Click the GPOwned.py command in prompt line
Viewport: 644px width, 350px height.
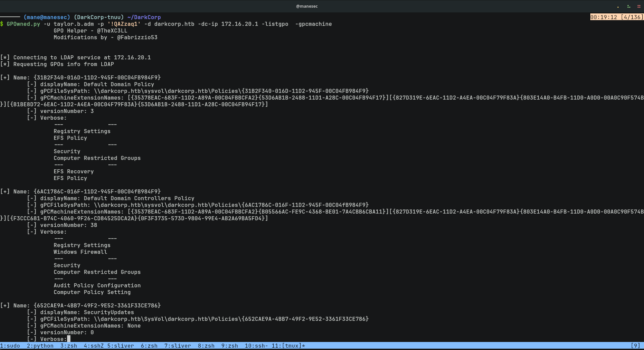coord(23,24)
